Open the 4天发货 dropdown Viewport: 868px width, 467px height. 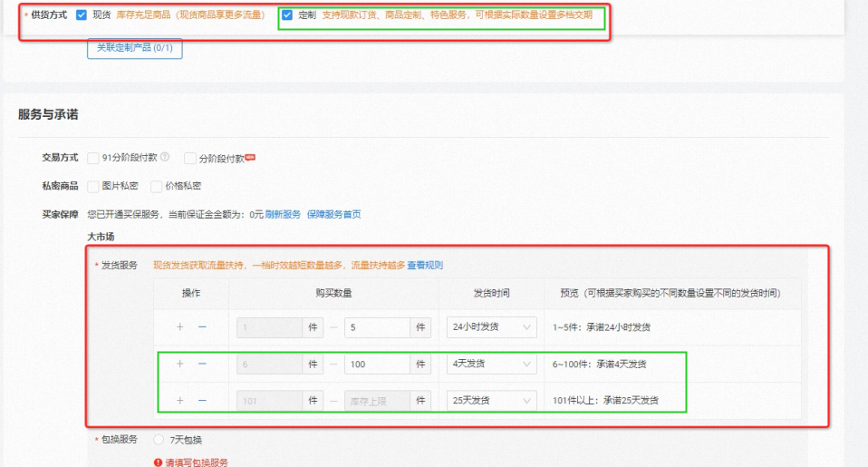pyautogui.click(x=491, y=364)
